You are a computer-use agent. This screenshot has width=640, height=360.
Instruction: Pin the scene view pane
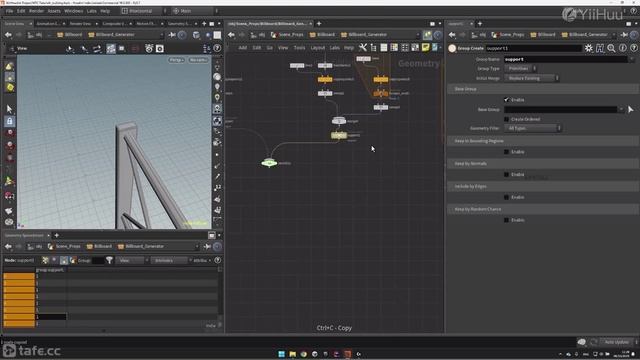[172, 35]
